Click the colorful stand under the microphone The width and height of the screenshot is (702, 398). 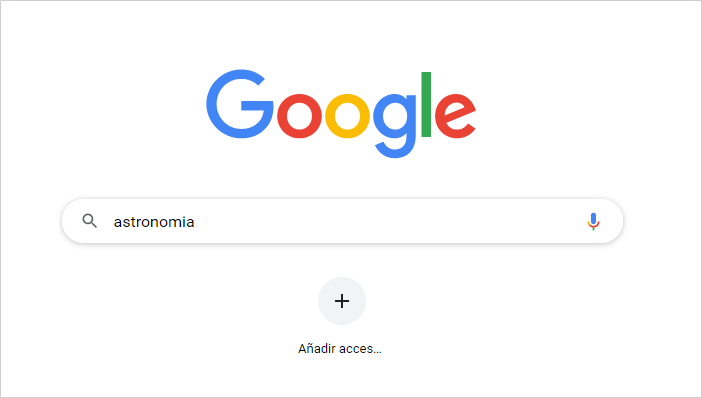(x=593, y=226)
